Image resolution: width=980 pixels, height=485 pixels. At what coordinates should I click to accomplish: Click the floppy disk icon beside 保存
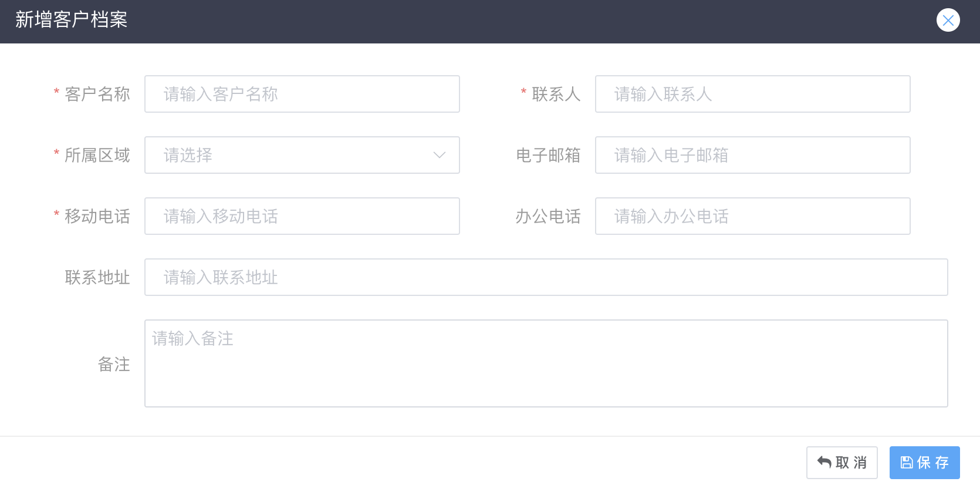click(x=907, y=462)
